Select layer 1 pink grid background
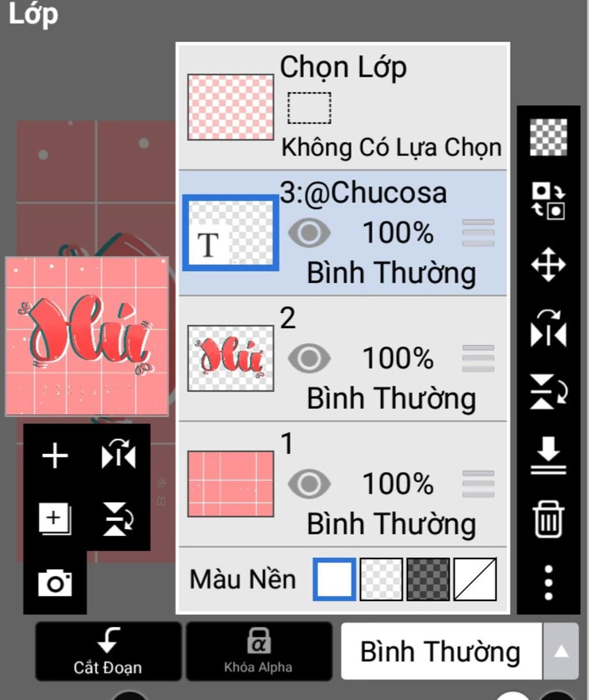 point(343,484)
